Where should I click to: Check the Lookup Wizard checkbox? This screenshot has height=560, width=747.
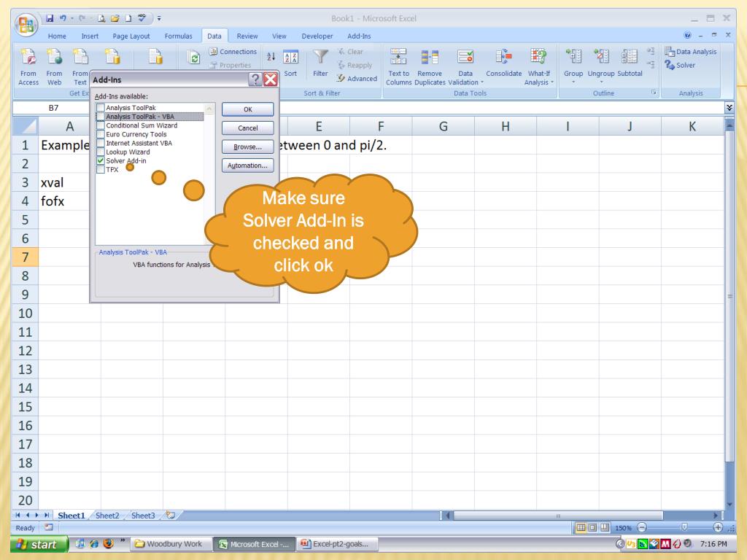coord(101,152)
